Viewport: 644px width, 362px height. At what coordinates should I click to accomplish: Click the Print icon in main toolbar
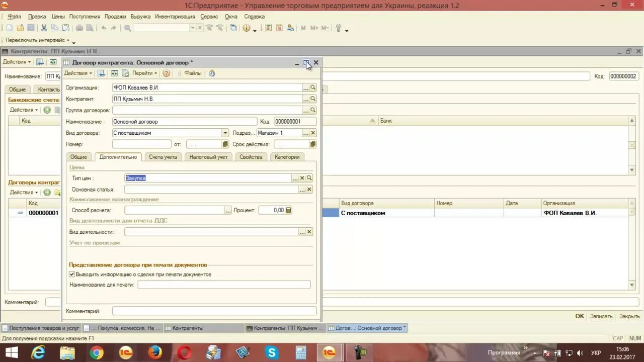click(79, 28)
